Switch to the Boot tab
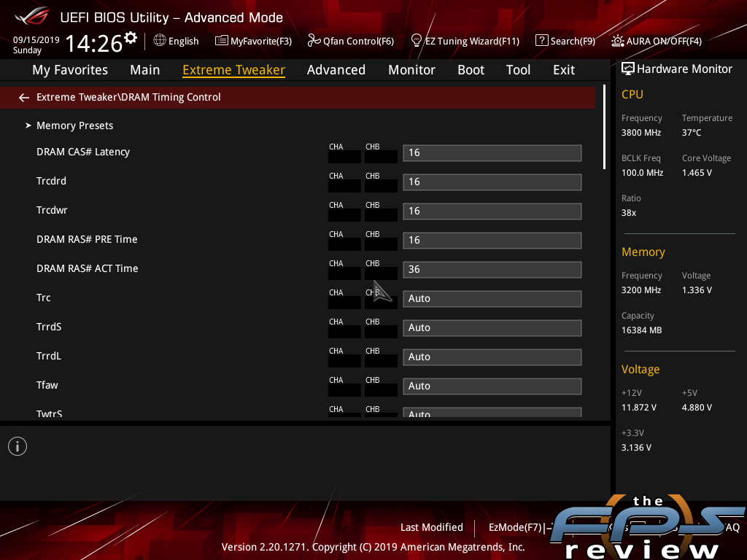The width and height of the screenshot is (747, 560). [471, 70]
